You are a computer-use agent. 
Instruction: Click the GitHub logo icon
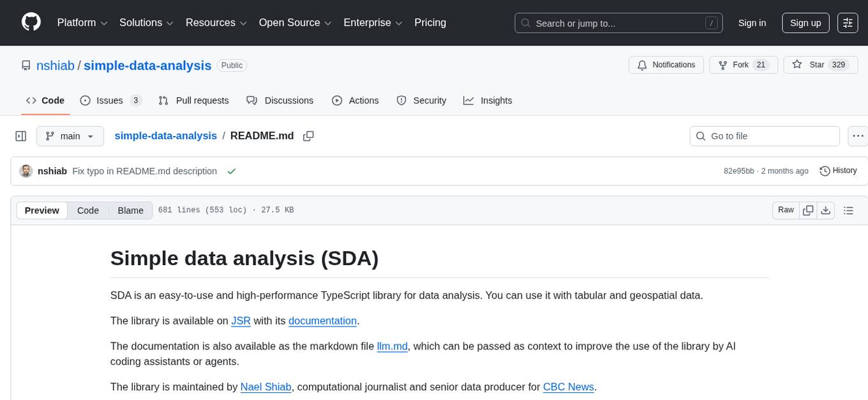coord(31,22)
